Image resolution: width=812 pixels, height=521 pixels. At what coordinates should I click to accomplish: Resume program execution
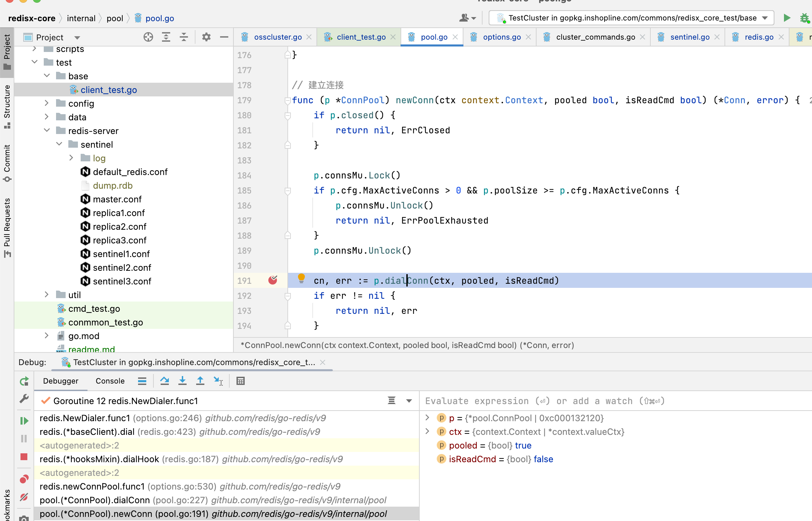(x=24, y=421)
